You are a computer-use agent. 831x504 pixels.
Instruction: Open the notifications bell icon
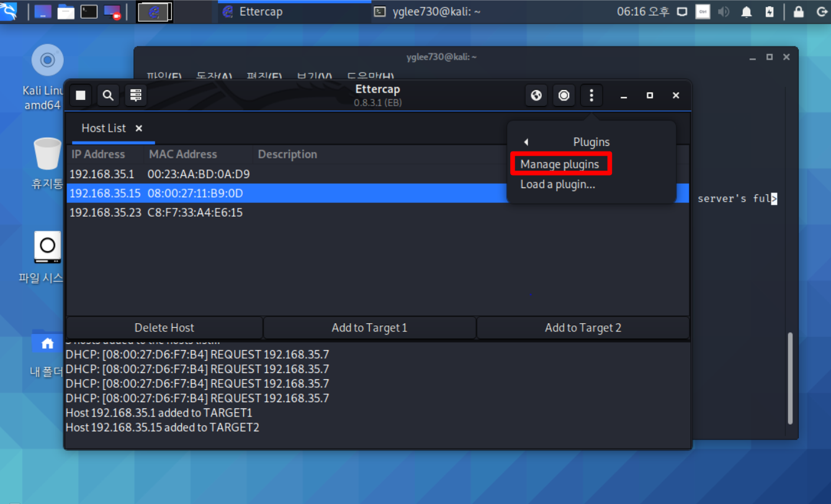747,11
